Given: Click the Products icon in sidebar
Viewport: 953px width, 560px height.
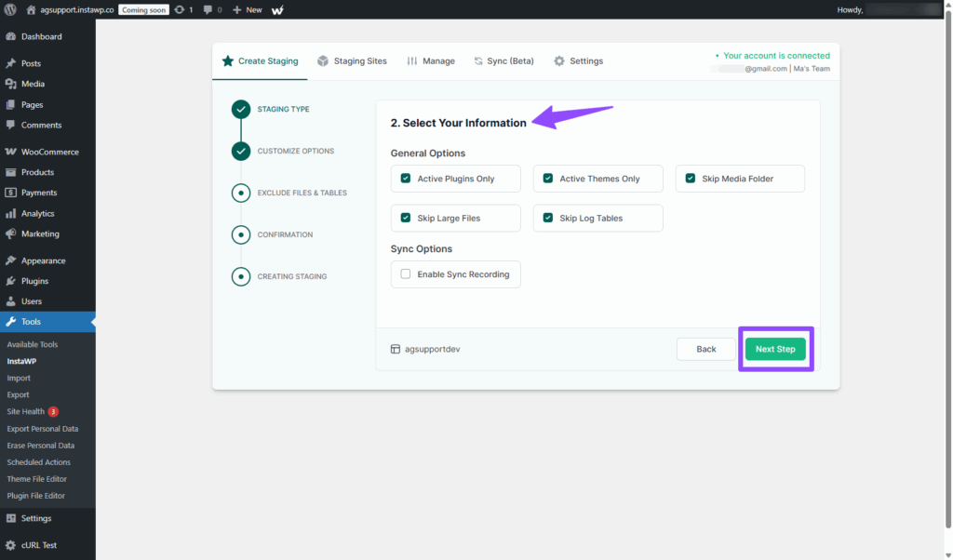Looking at the screenshot, I should pyautogui.click(x=10, y=172).
